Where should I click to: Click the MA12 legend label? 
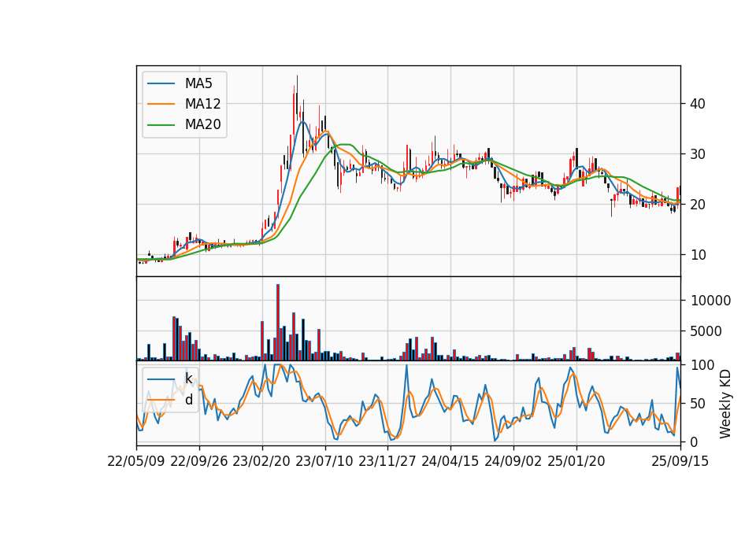(x=202, y=104)
